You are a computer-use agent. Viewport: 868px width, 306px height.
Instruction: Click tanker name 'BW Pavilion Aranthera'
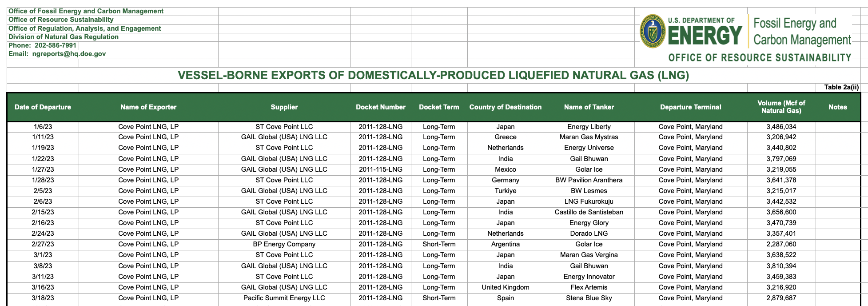tap(589, 180)
